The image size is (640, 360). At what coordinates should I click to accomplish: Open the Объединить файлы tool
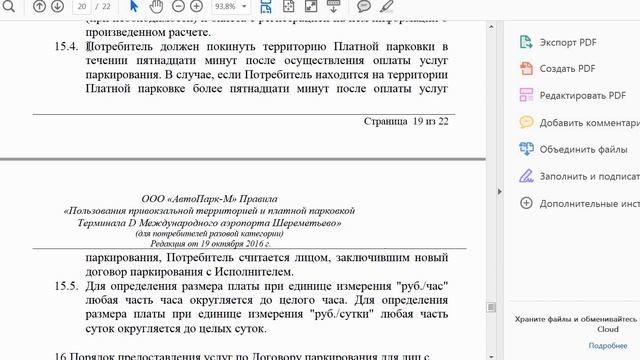(583, 149)
